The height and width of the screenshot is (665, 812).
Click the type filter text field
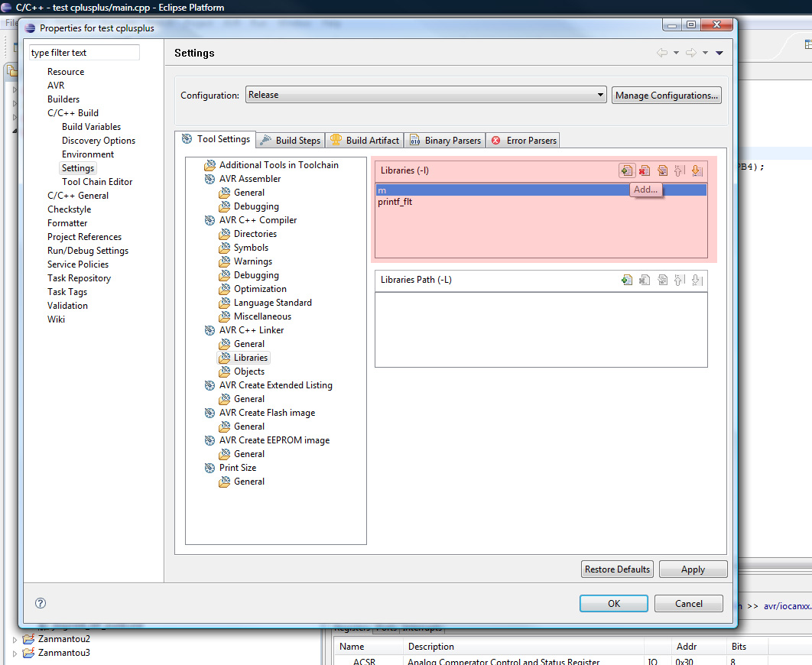click(84, 52)
